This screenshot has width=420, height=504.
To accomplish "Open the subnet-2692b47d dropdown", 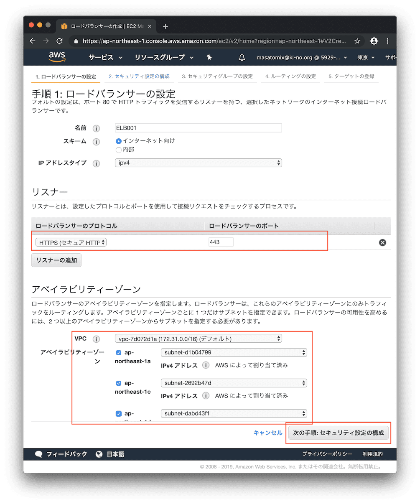I will (234, 383).
